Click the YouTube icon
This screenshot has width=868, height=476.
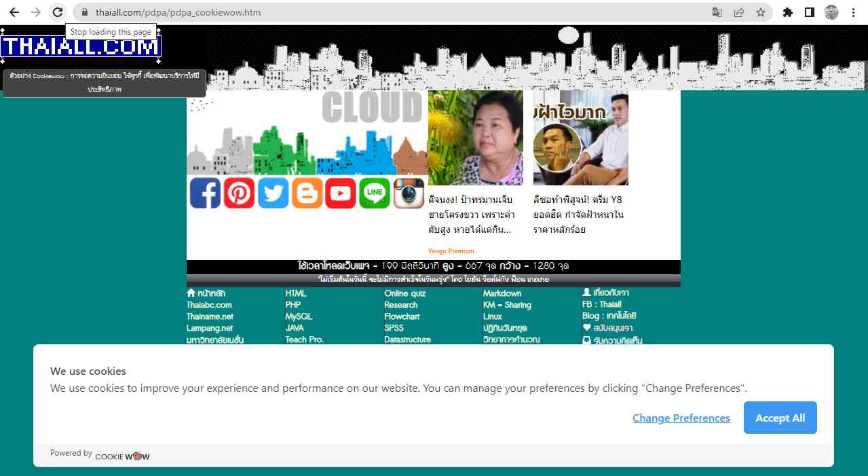tap(341, 193)
